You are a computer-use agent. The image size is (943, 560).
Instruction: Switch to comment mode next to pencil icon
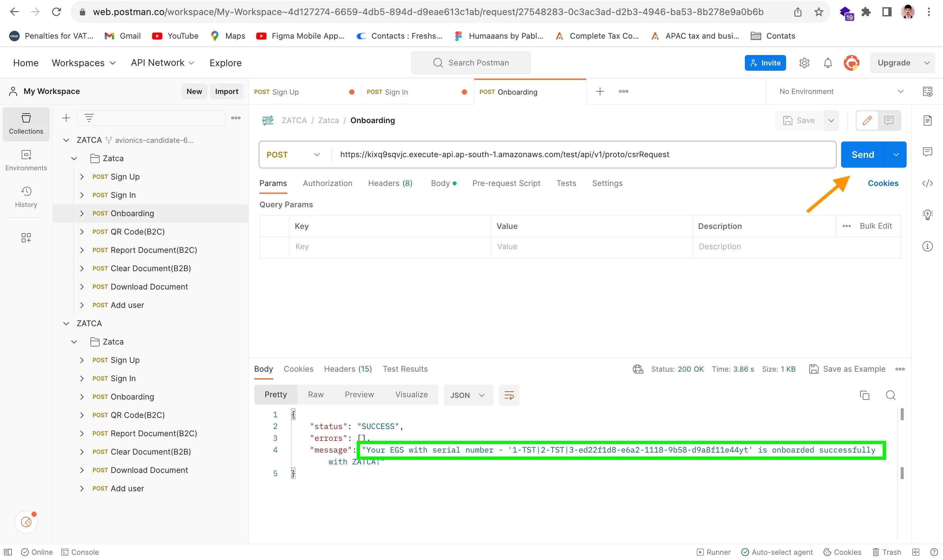click(889, 121)
